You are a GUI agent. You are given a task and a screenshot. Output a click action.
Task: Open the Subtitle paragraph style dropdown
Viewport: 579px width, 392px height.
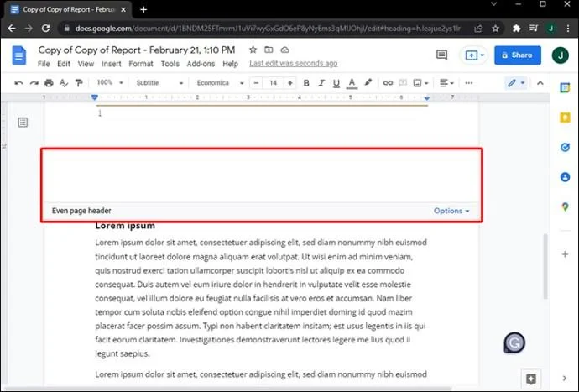tap(159, 83)
